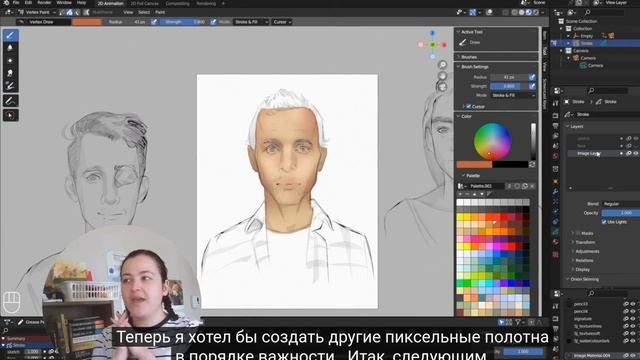Pick a hue on the color wheel
This screenshot has width=640, height=360.
(x=492, y=141)
